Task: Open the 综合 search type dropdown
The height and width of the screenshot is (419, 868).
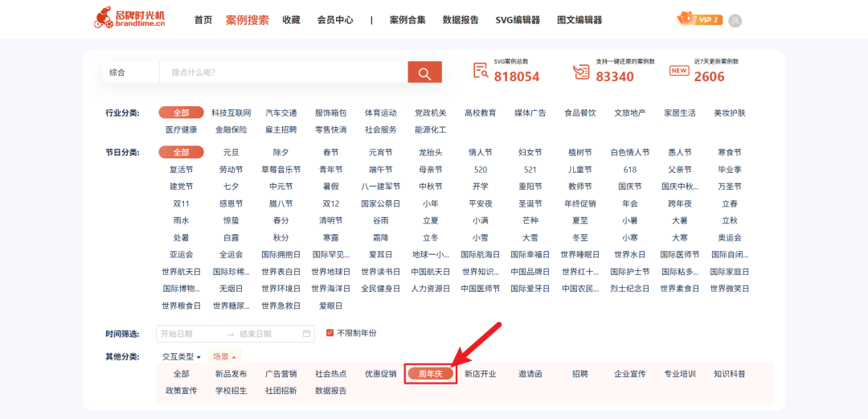Action: tap(131, 72)
